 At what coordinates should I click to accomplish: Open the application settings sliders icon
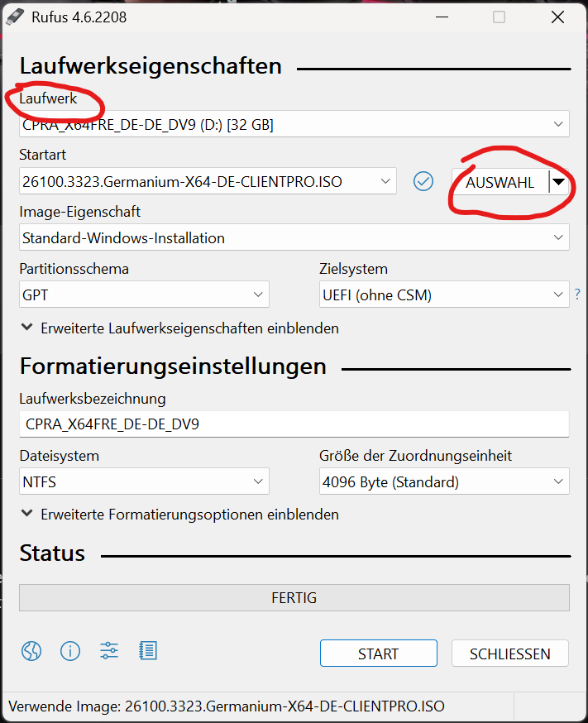109,650
